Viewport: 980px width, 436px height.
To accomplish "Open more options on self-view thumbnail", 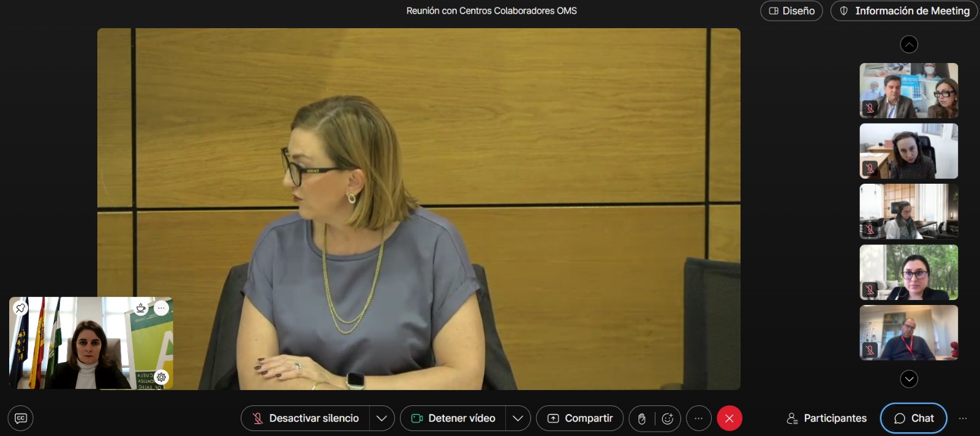I will pos(161,308).
